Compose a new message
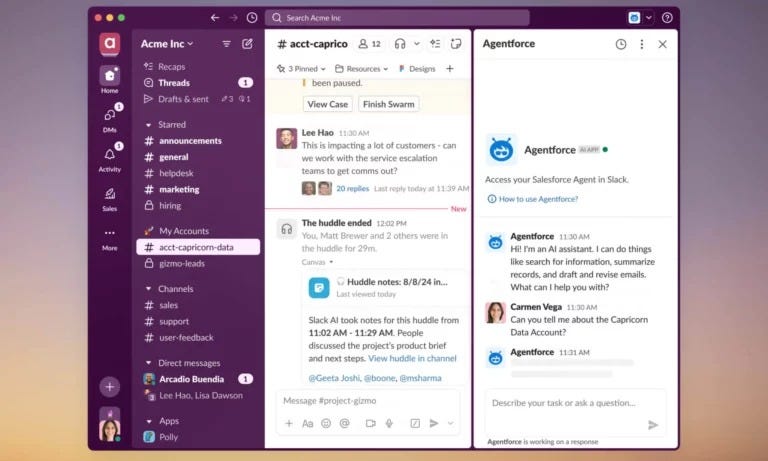The width and height of the screenshot is (768, 461). point(247,44)
